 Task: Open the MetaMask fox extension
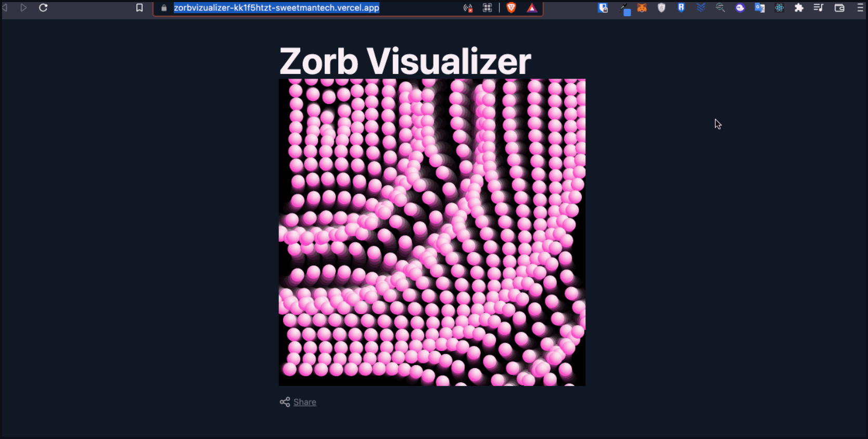642,8
